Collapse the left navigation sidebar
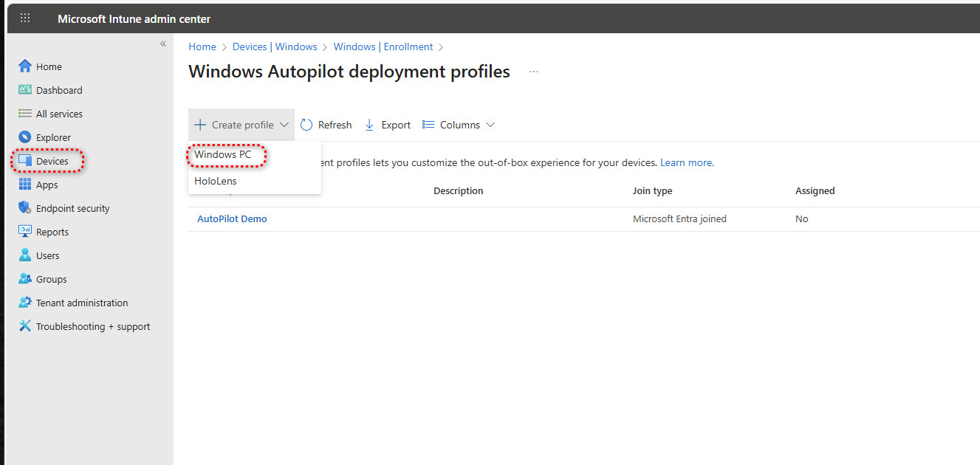 pyautogui.click(x=163, y=44)
